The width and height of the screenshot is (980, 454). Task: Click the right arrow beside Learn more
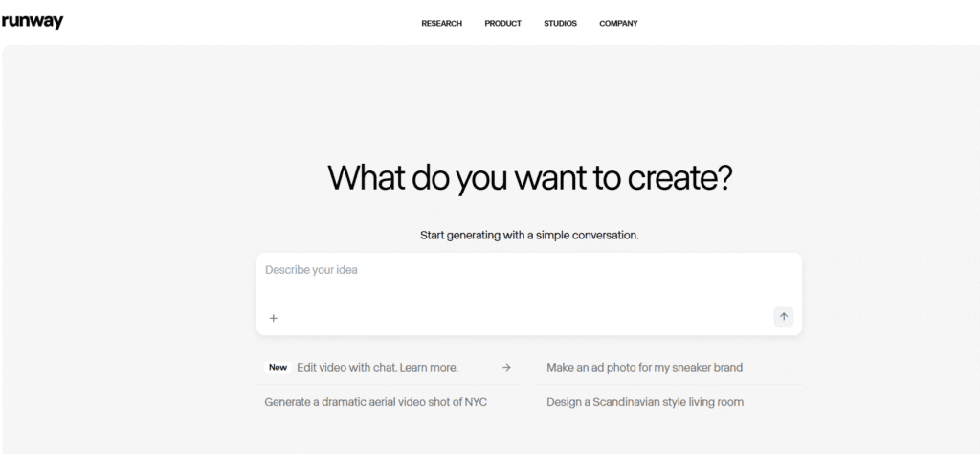(506, 367)
